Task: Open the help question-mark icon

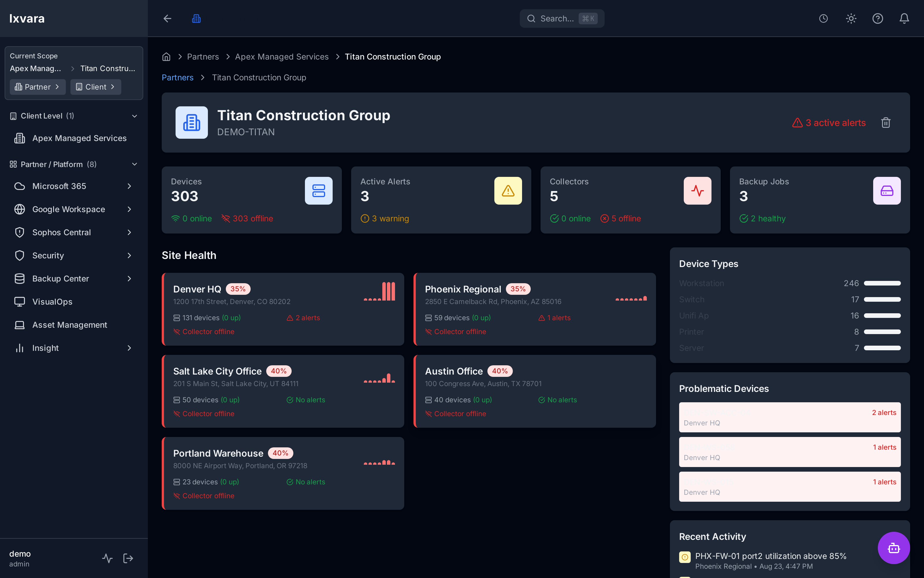Action: pos(878,18)
